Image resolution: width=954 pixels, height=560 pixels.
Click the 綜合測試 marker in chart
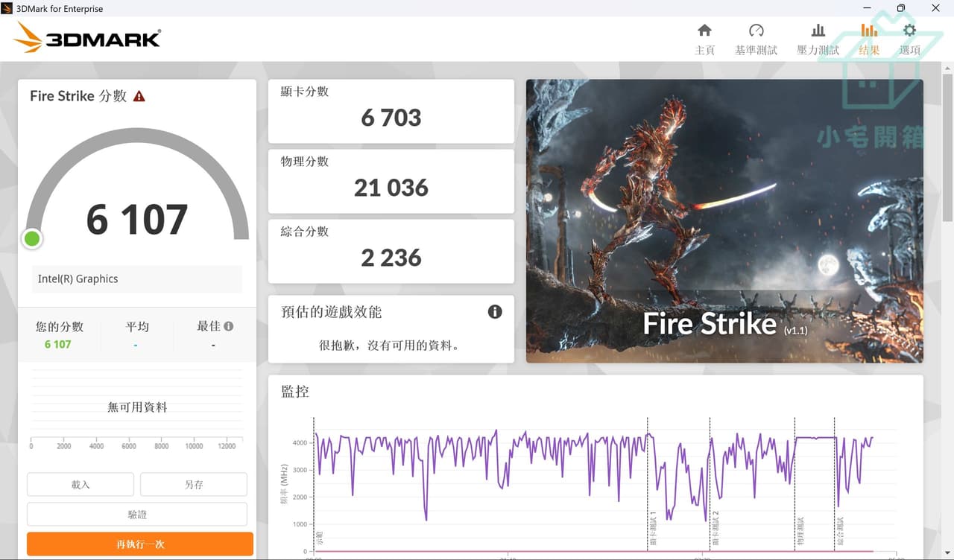(x=841, y=532)
